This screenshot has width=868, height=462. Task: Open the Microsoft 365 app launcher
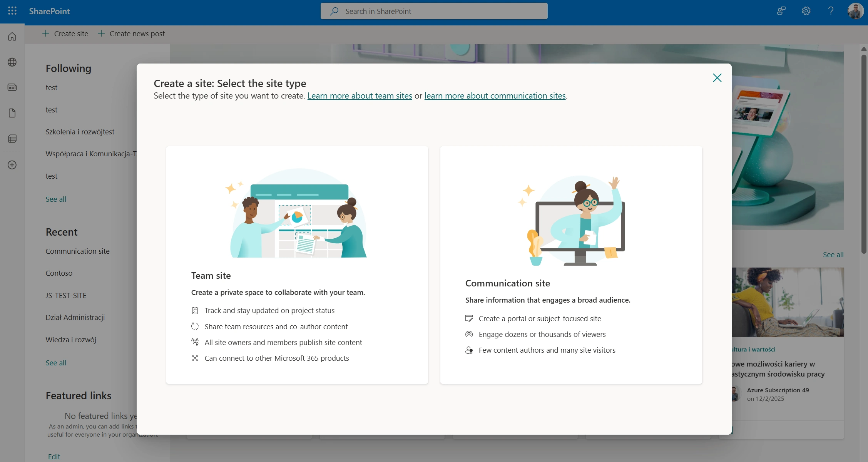tap(12, 11)
